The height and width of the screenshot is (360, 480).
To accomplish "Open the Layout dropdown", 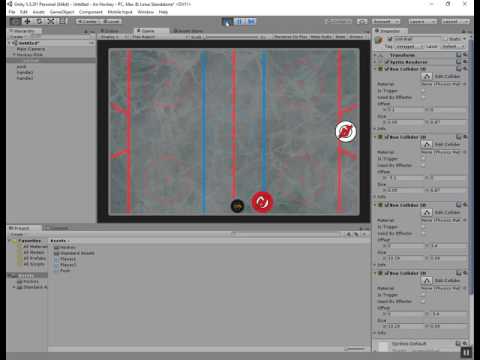I will (x=455, y=21).
